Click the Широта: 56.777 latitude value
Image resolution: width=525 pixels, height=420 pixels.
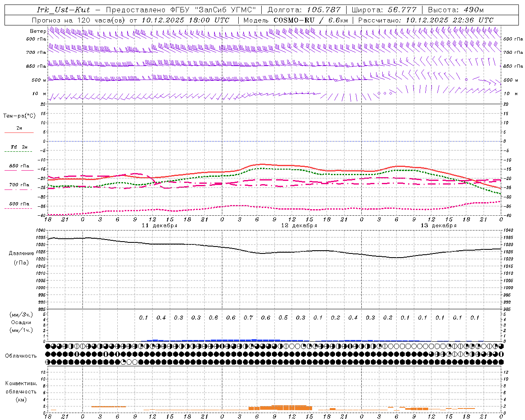coord(384,10)
